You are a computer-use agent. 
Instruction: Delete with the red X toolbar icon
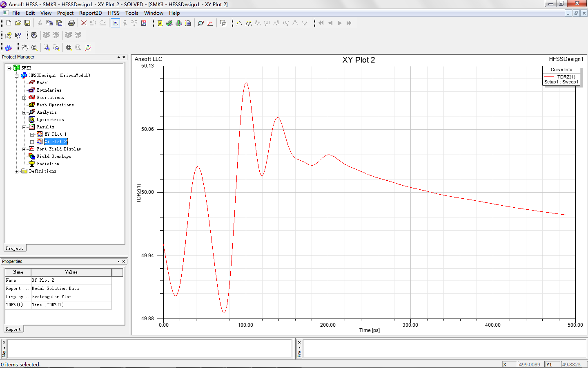click(84, 23)
